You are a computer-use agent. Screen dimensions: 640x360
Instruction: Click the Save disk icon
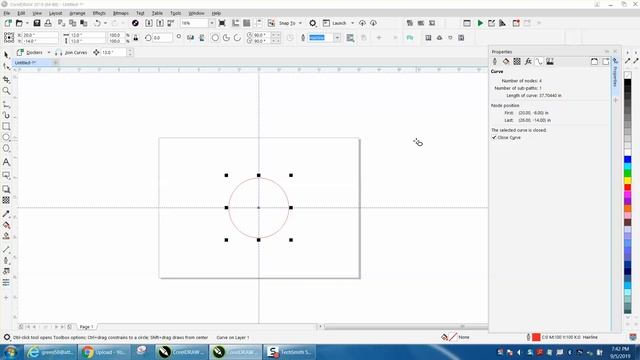pyautogui.click(x=37, y=23)
